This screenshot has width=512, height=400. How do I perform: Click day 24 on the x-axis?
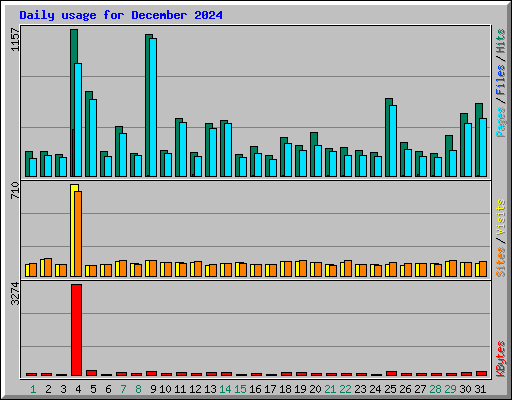(375, 389)
